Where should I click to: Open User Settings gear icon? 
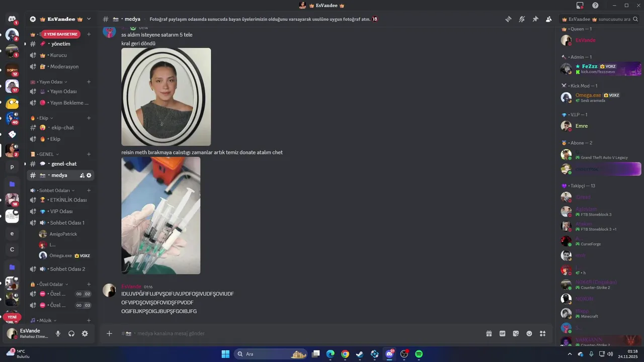pyautogui.click(x=85, y=333)
